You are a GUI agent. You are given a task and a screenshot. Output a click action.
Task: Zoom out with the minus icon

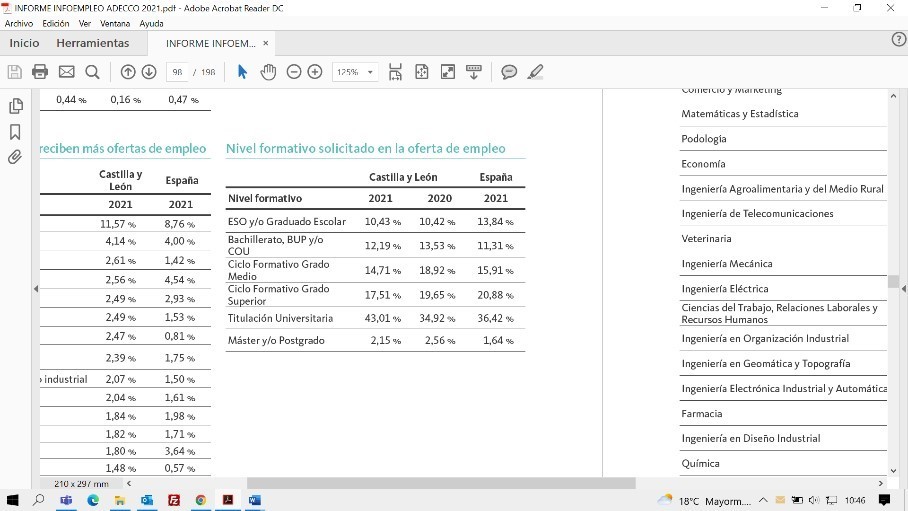294,72
